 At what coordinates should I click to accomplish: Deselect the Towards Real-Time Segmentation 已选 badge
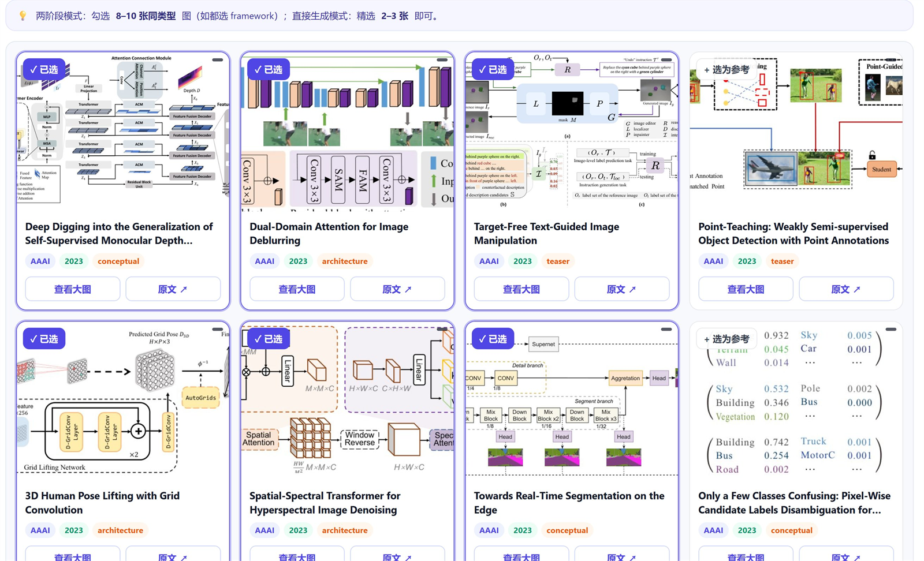493,339
